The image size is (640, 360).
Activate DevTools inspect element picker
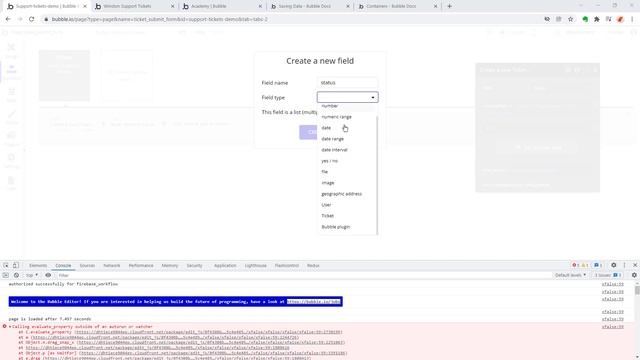click(6, 265)
